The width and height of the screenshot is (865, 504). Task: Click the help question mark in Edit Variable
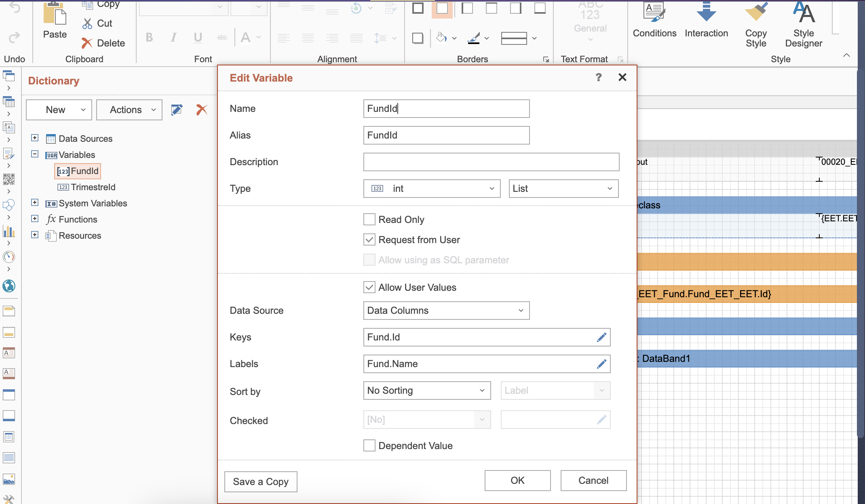[x=599, y=77]
